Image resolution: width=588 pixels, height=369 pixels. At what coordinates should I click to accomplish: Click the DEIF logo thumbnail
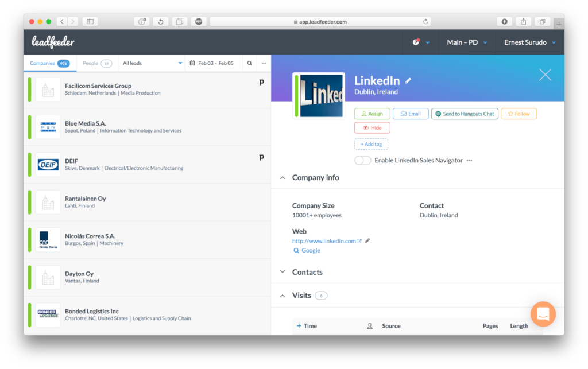point(48,165)
